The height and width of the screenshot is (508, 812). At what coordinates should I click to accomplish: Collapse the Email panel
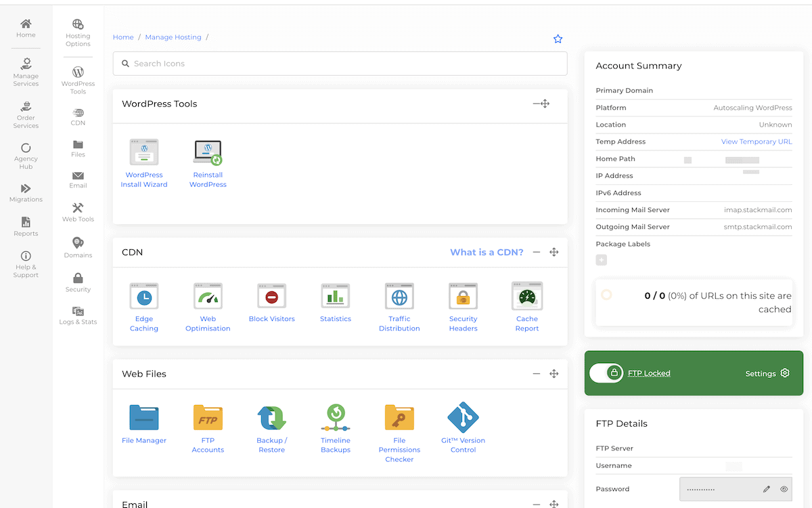(x=537, y=504)
